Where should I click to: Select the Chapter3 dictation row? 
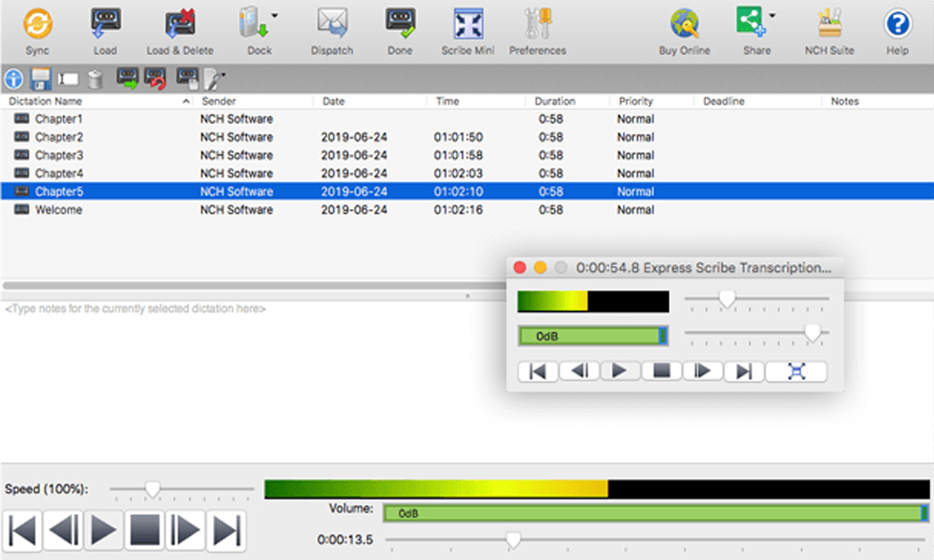pos(467,155)
